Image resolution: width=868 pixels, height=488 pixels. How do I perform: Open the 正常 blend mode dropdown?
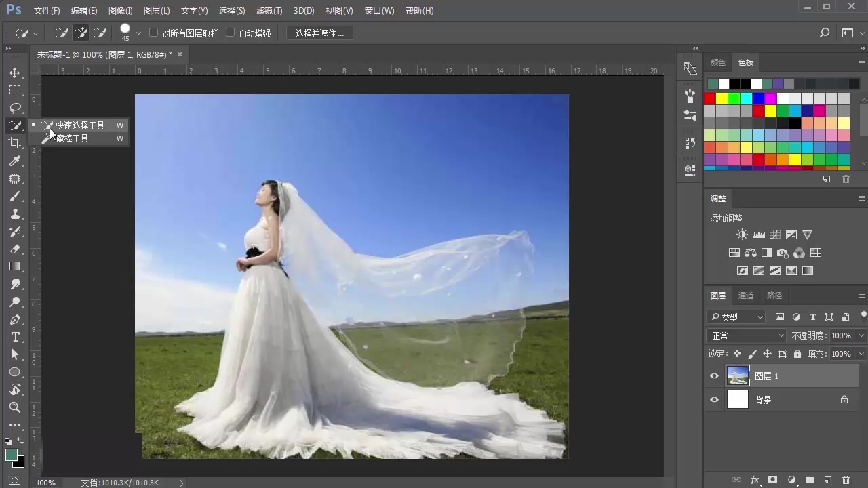click(746, 335)
